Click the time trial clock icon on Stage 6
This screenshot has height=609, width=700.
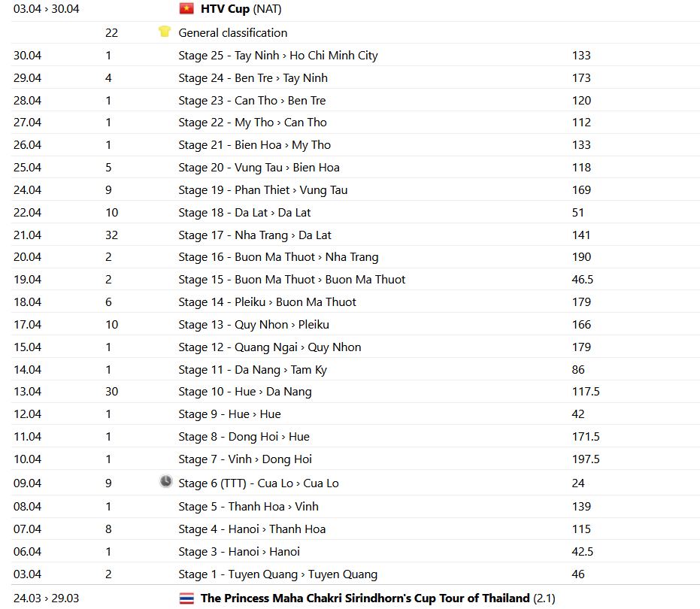166,482
